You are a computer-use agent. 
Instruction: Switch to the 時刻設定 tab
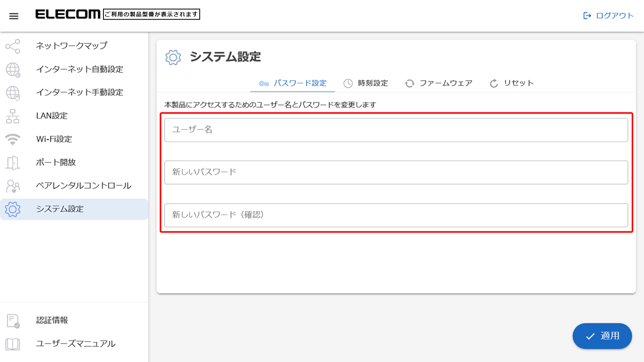pos(365,83)
